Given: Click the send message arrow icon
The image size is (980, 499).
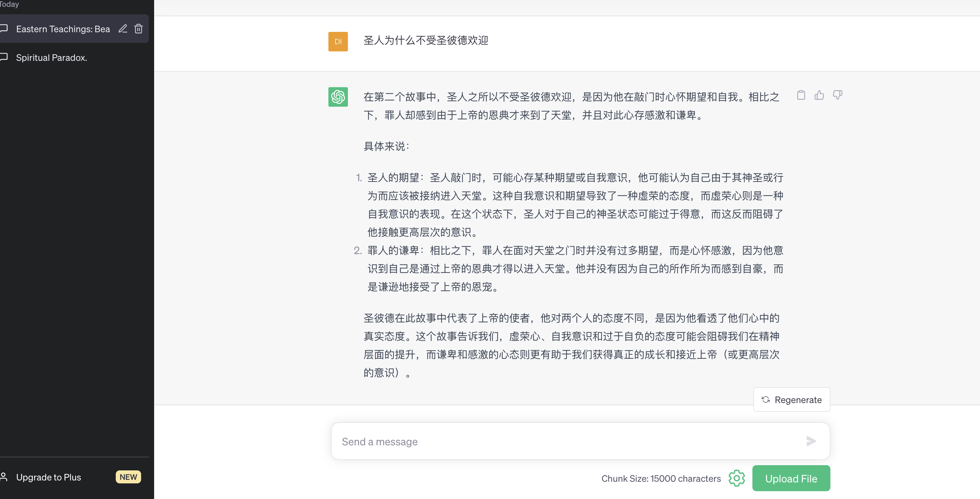Looking at the screenshot, I should click(x=811, y=441).
